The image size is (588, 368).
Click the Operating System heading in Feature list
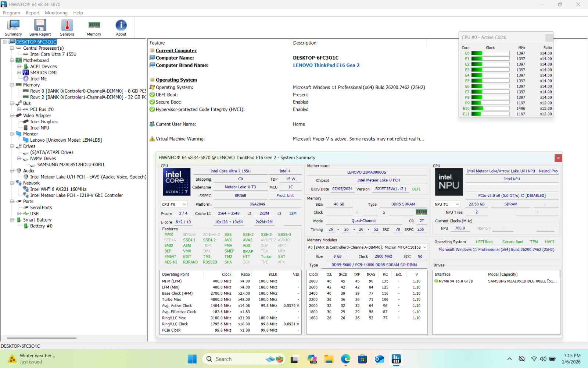coord(176,80)
